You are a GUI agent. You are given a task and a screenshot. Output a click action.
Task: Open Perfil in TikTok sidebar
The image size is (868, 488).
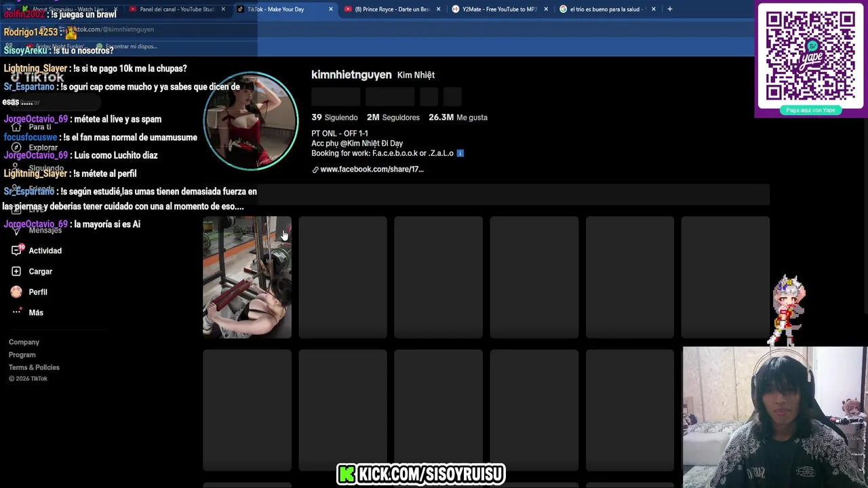pos(38,291)
